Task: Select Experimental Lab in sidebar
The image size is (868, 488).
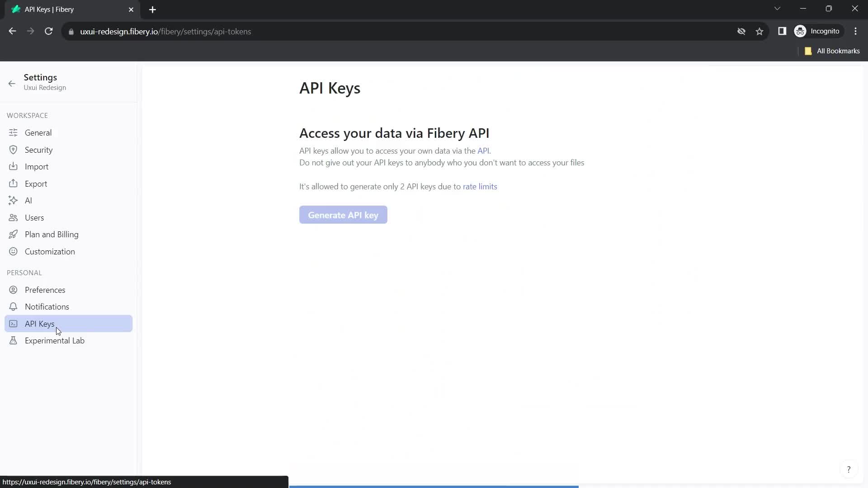Action: [x=54, y=340]
